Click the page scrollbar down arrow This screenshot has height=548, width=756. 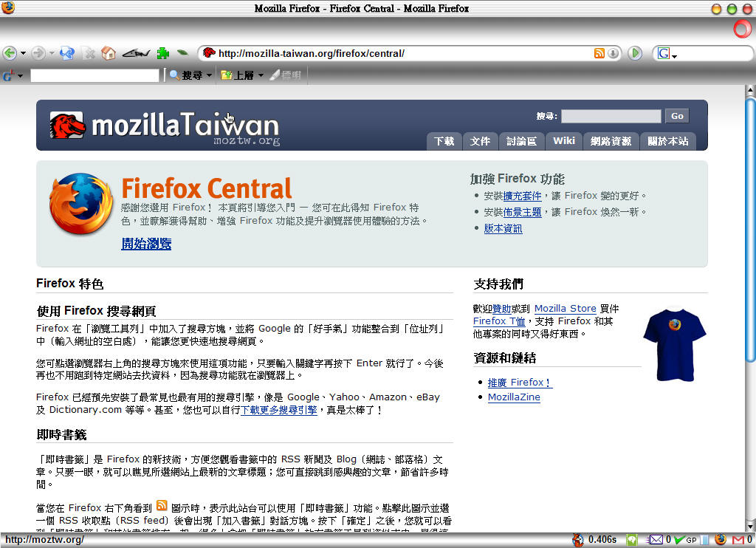point(750,527)
